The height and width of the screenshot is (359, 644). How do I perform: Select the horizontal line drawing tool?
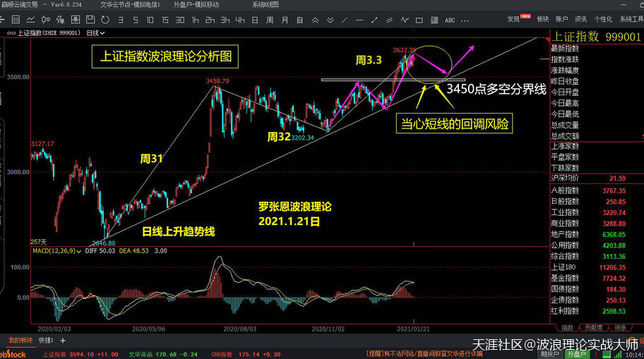pos(359,20)
